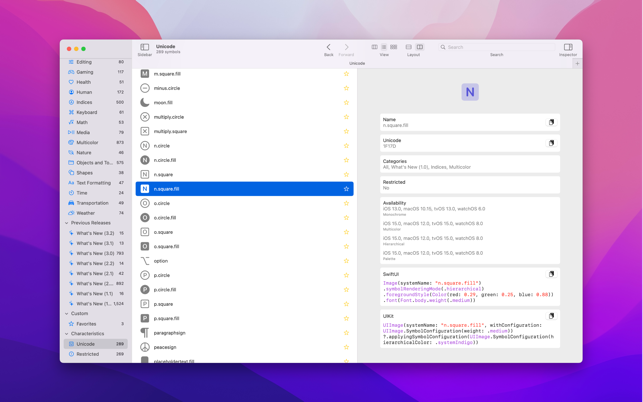This screenshot has height=402, width=643.
Task: Go Back using the left chevron
Action: [328, 47]
